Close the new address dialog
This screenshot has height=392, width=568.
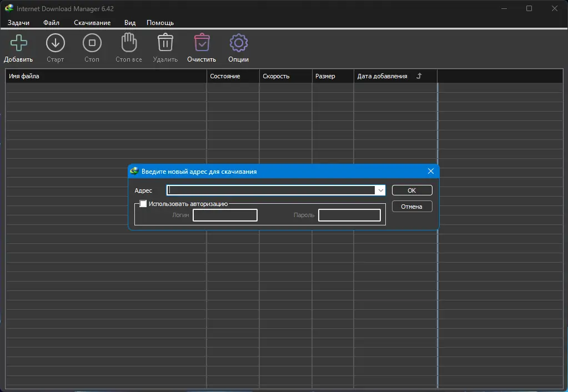[431, 171]
